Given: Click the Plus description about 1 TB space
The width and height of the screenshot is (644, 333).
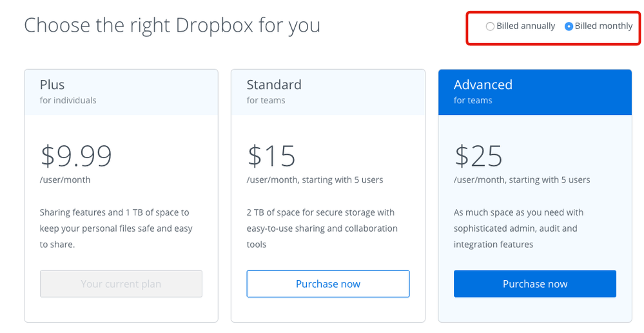Looking at the screenshot, I should point(116,228).
